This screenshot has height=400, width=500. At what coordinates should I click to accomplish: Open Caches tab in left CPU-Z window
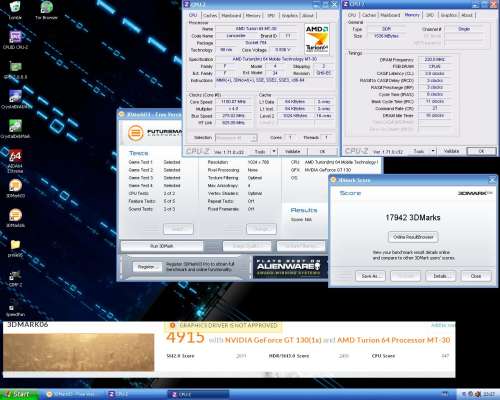210,15
